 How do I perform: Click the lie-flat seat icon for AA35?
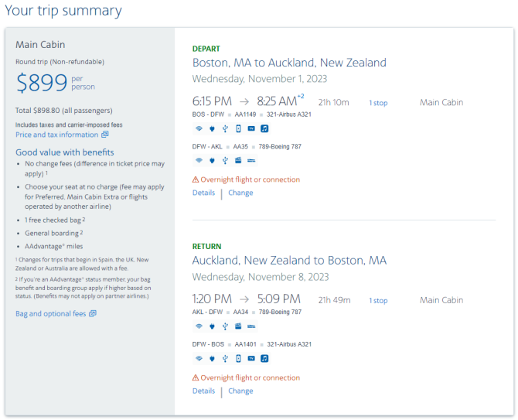[x=251, y=161]
